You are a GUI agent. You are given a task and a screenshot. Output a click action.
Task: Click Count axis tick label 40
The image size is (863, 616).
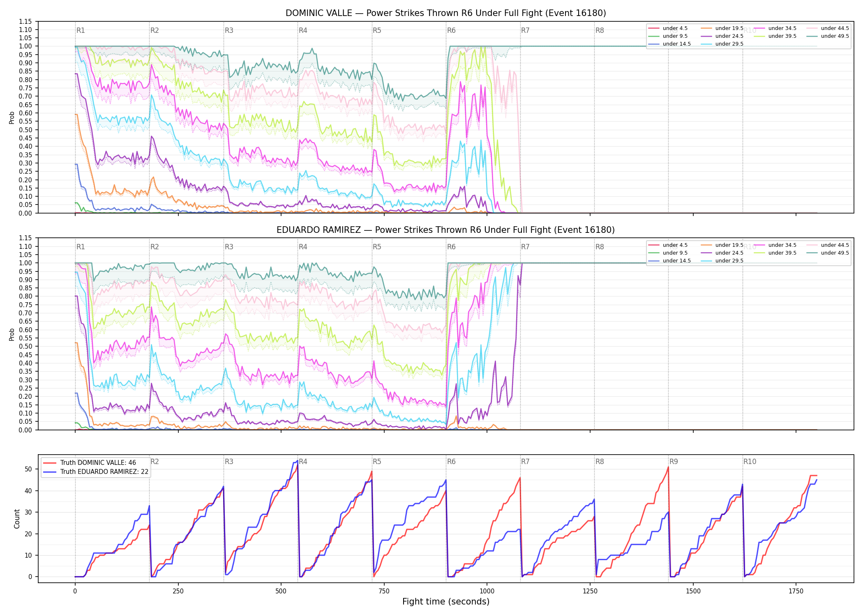28,491
